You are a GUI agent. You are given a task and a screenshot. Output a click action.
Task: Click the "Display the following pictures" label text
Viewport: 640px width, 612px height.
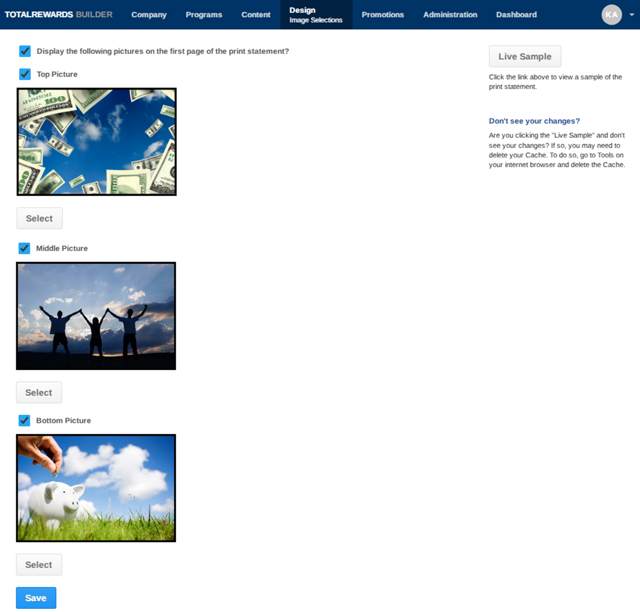[x=163, y=51]
